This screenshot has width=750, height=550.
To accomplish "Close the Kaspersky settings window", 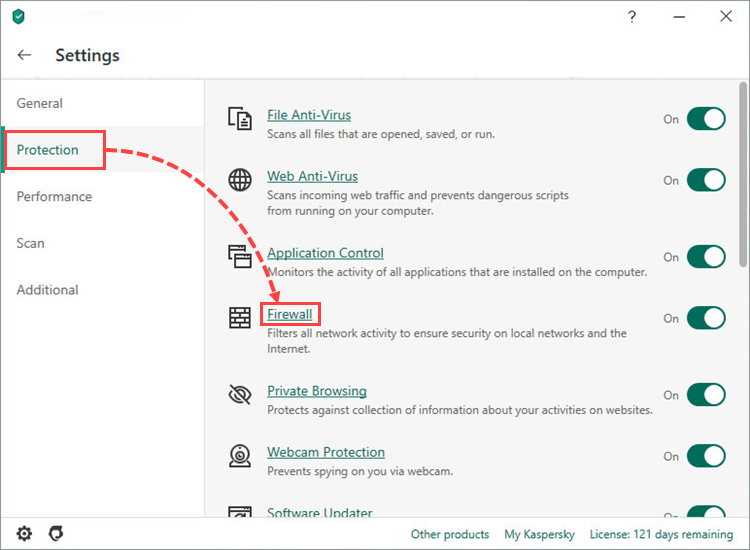I will [726, 16].
